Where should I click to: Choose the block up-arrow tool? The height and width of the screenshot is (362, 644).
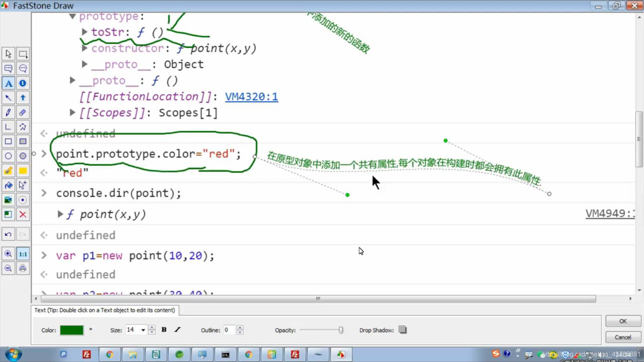pyautogui.click(x=23, y=98)
